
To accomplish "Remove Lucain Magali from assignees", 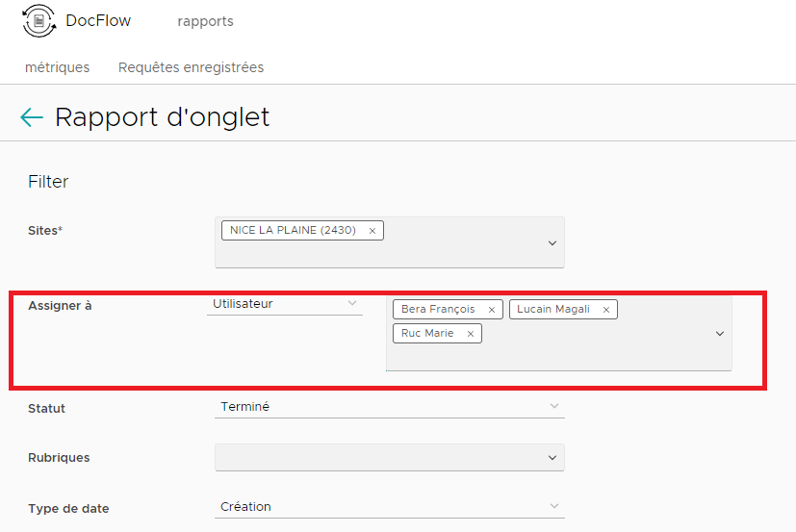I will pos(606,310).
